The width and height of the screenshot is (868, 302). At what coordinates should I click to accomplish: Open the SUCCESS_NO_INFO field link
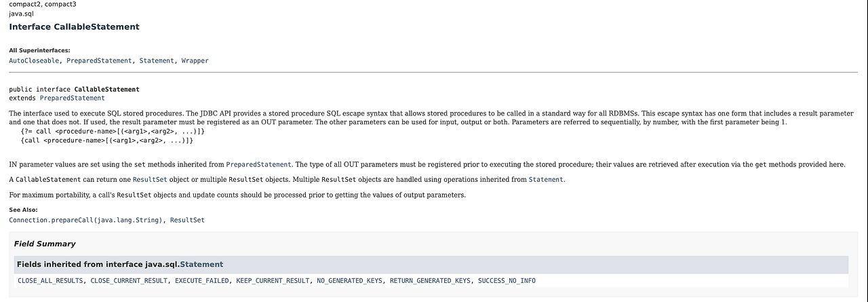pyautogui.click(x=507, y=281)
